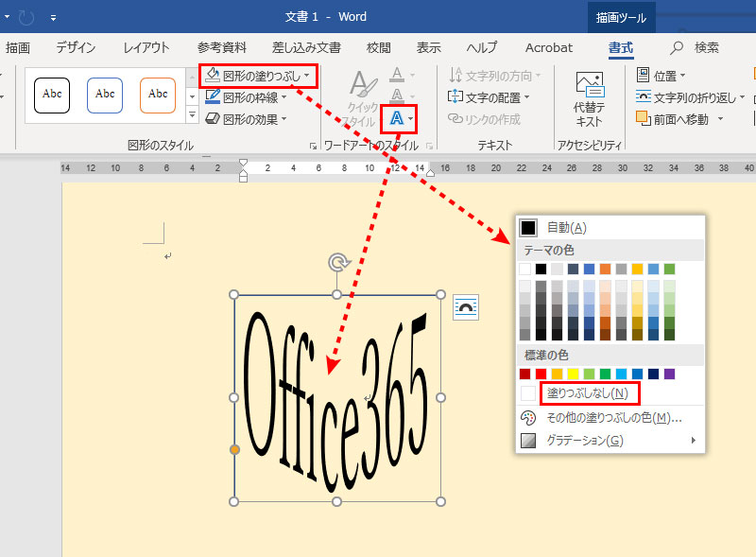Image resolution: width=756 pixels, height=557 pixels.
Task: Open the 図形のスタイル dialog launcher
Action: tap(314, 146)
